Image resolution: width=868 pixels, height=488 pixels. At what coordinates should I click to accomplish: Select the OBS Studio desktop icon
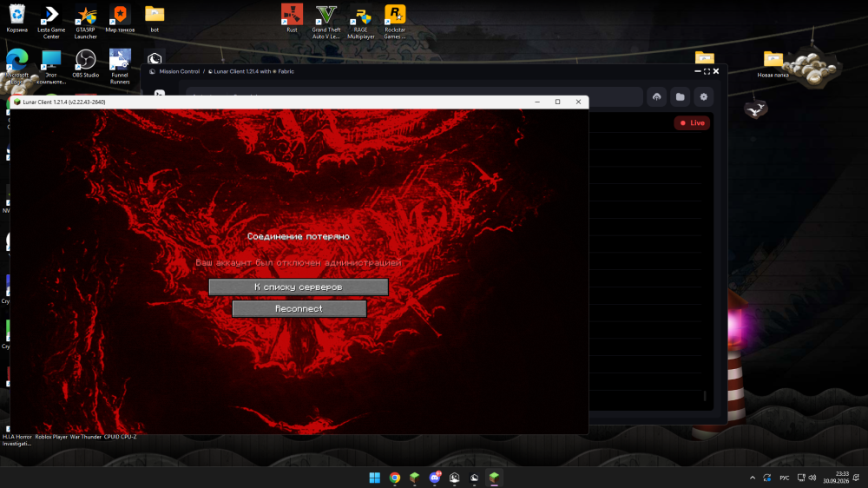click(x=85, y=63)
